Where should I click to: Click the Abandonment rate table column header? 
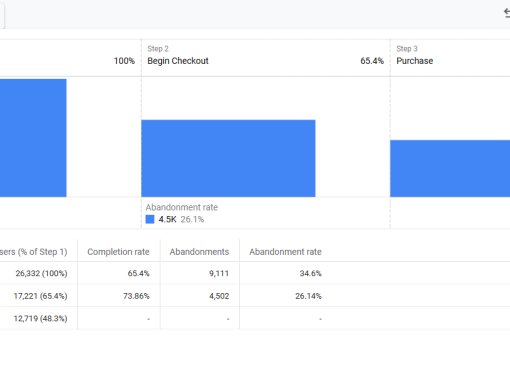285,252
